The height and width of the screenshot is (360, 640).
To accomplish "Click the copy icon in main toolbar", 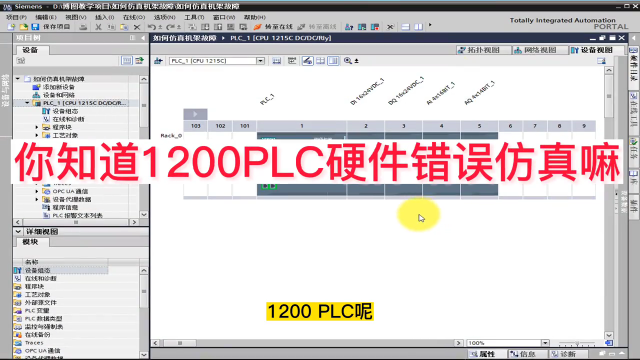I will [x=111, y=27].
